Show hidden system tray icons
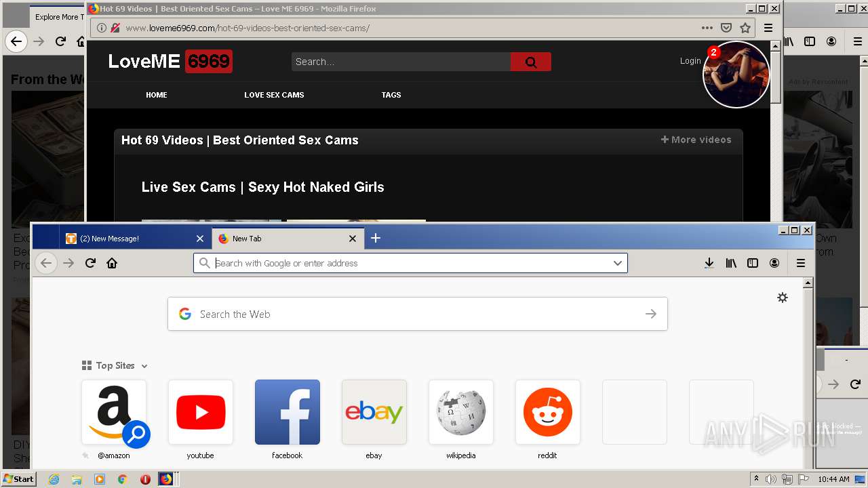This screenshot has height=488, width=868. point(756,479)
